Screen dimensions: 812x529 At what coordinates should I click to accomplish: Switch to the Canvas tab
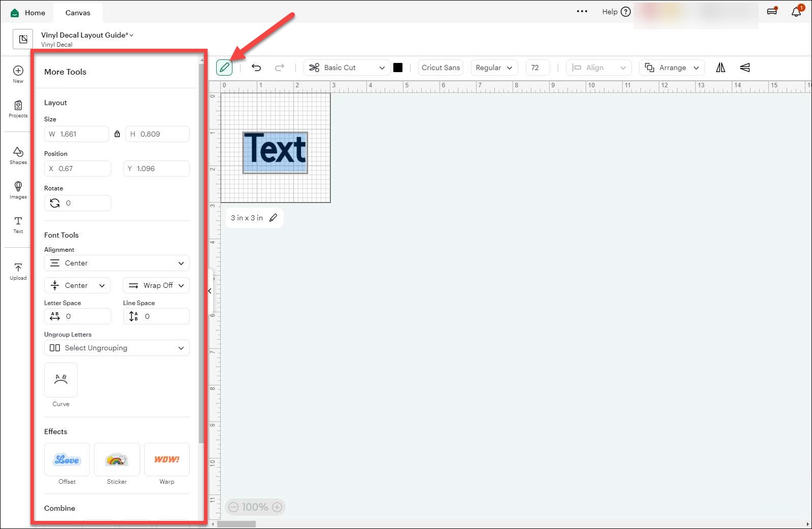coord(78,13)
